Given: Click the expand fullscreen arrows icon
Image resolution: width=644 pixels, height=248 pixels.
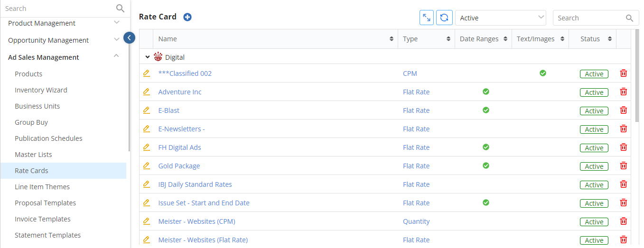Looking at the screenshot, I should (427, 18).
